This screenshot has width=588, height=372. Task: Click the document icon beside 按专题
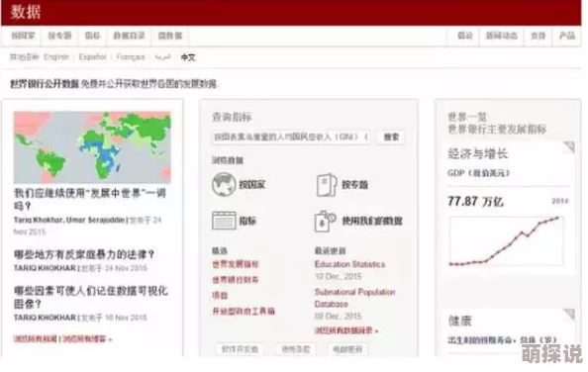tap(327, 185)
